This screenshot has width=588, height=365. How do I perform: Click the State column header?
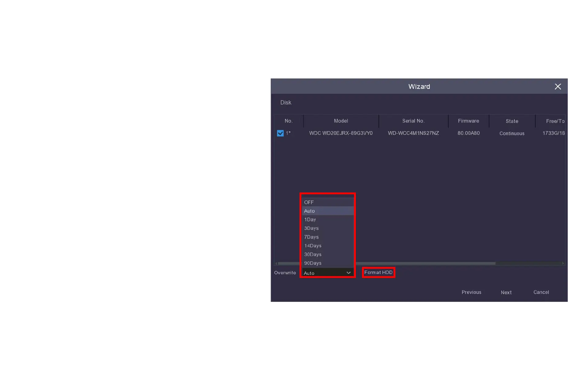coord(512,121)
